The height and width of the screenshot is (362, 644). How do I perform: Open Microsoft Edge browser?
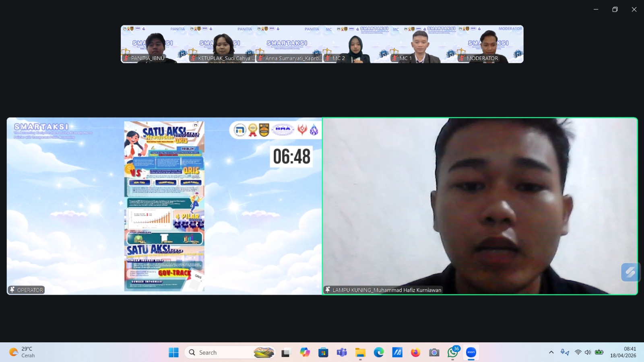point(379,352)
